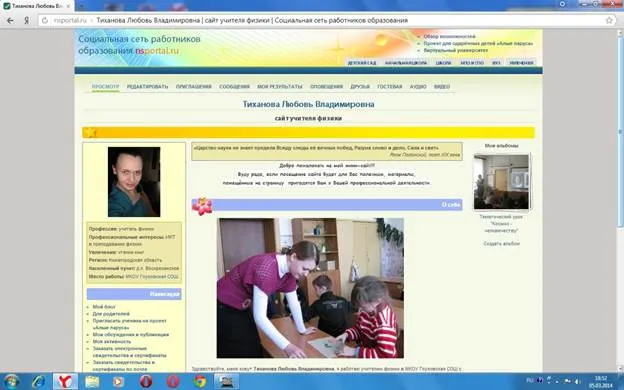Switch to the 'Редактировать' profile tab
This screenshot has width=624, height=390.
coord(147,86)
